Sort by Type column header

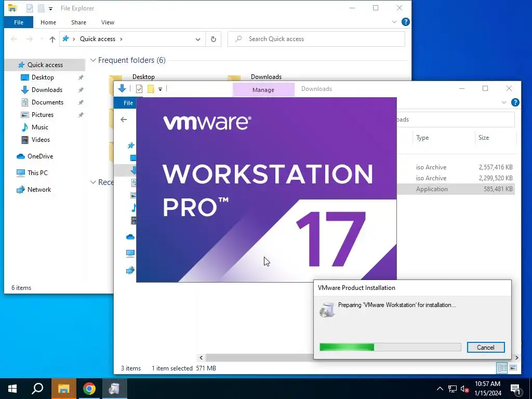coord(422,138)
